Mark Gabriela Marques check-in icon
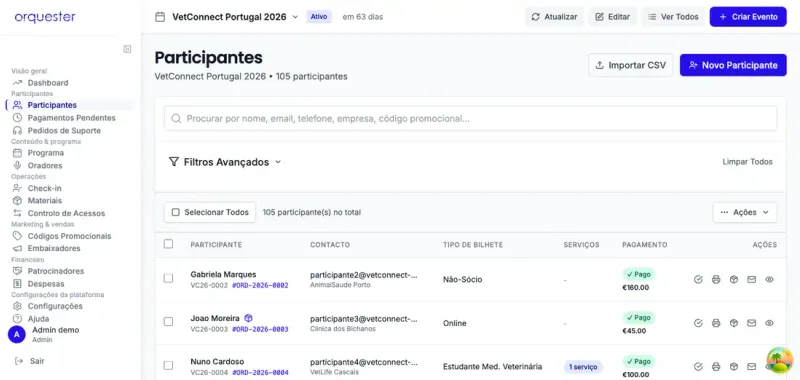 (x=698, y=280)
